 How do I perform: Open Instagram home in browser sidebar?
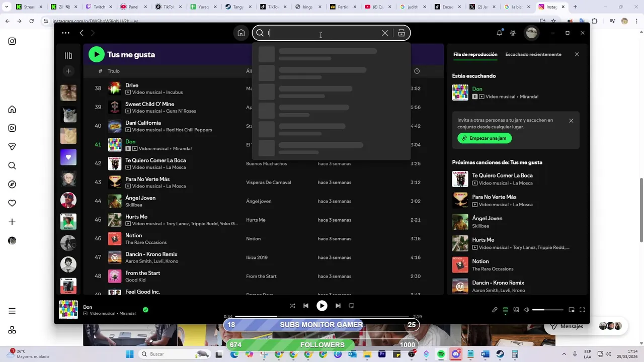(x=12, y=110)
